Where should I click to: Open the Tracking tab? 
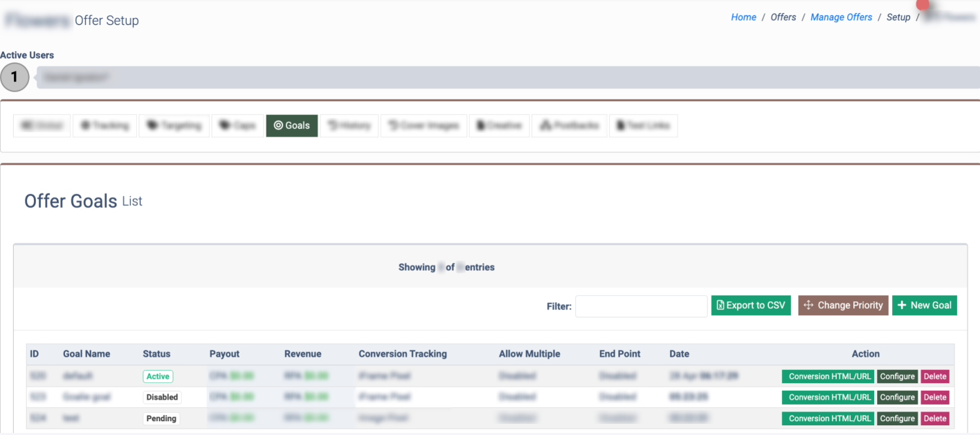(105, 125)
